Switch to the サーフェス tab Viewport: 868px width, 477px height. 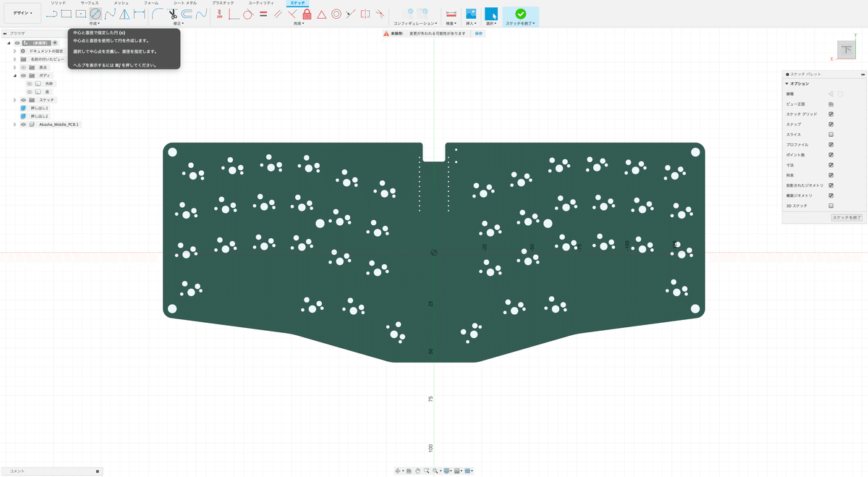(x=90, y=3)
